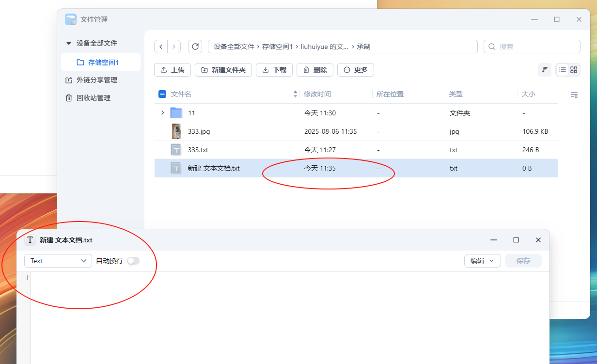Click the search magnifier icon
597x364 pixels.
(x=492, y=47)
